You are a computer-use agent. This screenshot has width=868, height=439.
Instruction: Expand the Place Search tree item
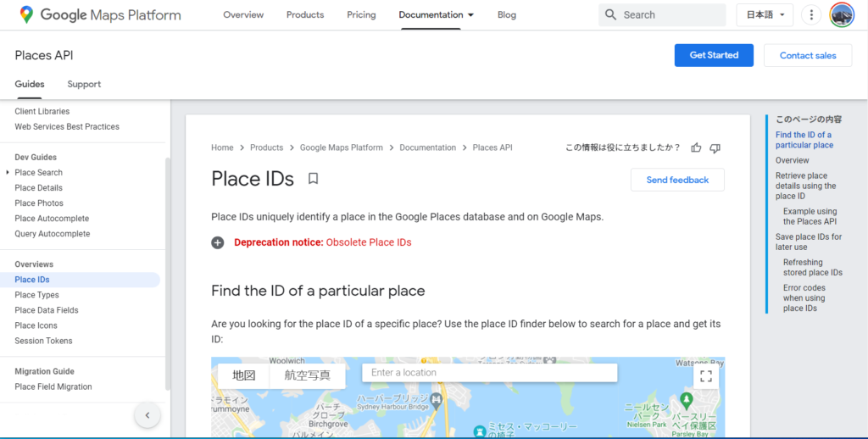click(x=7, y=173)
